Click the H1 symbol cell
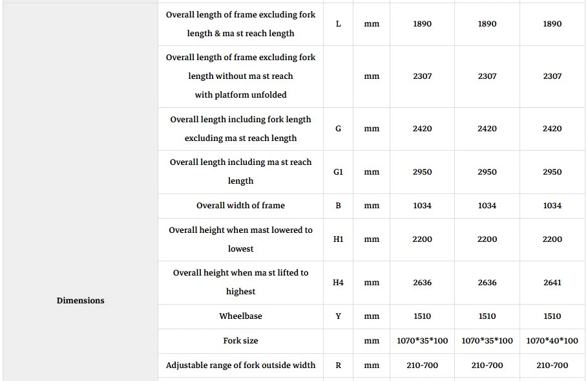The image size is (588, 381). [x=338, y=239]
